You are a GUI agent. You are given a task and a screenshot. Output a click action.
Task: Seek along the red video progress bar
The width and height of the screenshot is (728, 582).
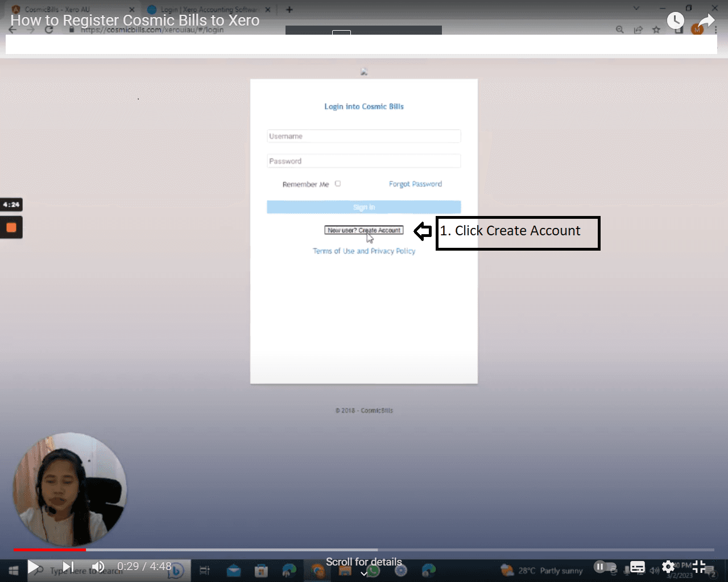coord(49,550)
